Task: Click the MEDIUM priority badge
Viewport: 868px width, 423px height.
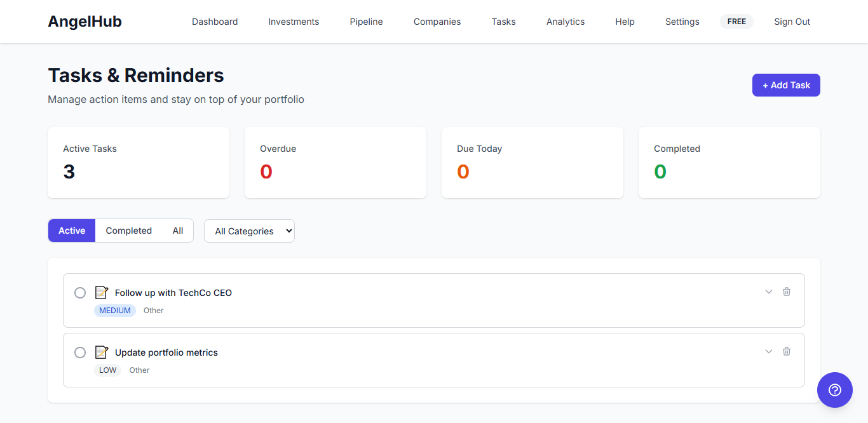Action: [115, 310]
